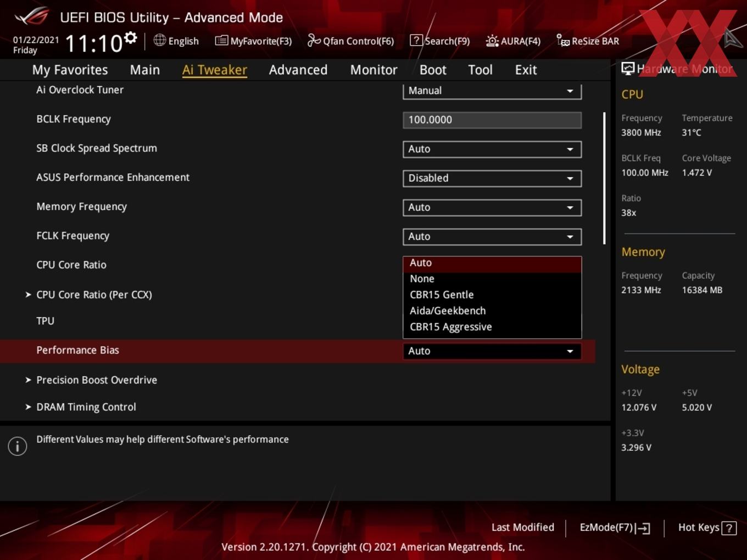Click Hot Keys question mark icon
The width and height of the screenshot is (747, 560).
[729, 528]
